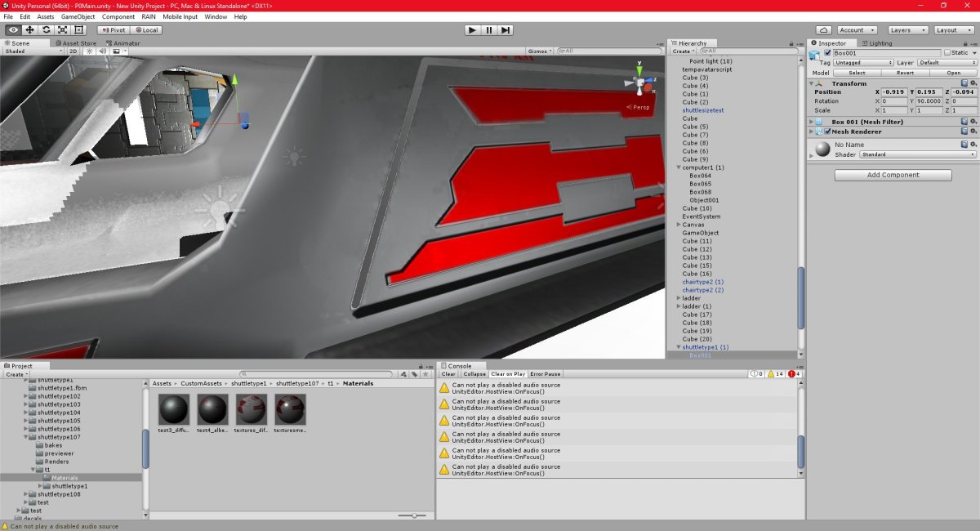Switch to the Animator tab
Image resolution: width=980 pixels, height=531 pixels.
click(x=122, y=43)
